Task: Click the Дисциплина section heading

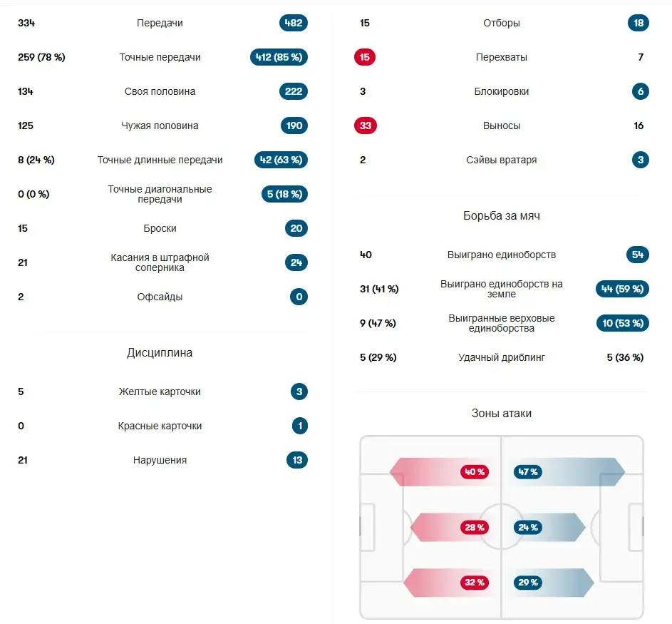Action: pos(160,353)
